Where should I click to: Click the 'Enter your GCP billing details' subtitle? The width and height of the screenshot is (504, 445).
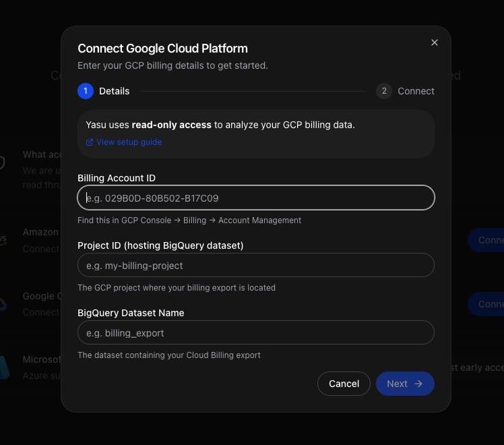(x=172, y=65)
